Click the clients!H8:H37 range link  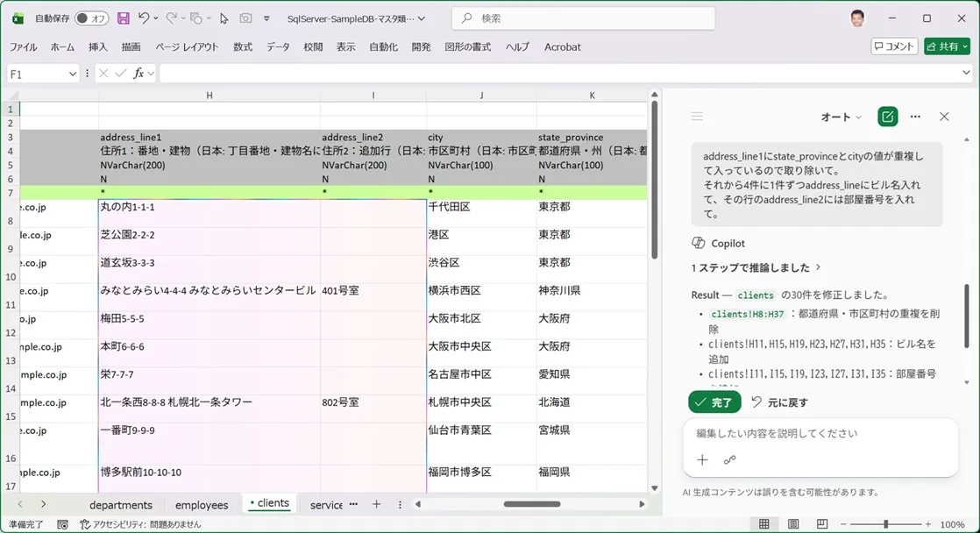[x=748, y=315]
